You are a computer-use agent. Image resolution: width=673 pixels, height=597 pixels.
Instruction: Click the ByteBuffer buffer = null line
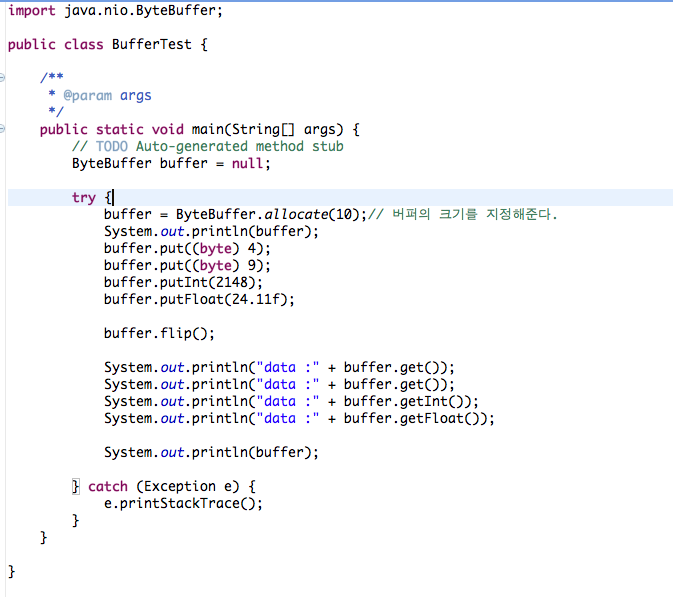(x=171, y=164)
